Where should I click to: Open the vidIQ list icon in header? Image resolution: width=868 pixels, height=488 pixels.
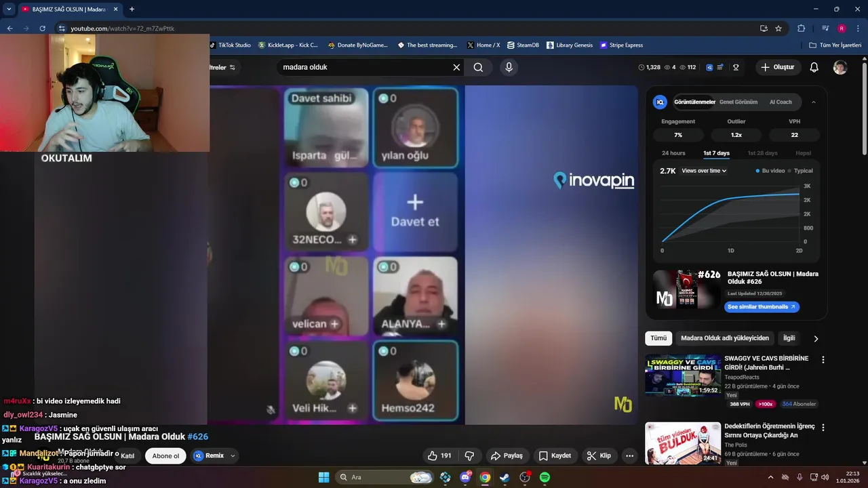(x=720, y=67)
